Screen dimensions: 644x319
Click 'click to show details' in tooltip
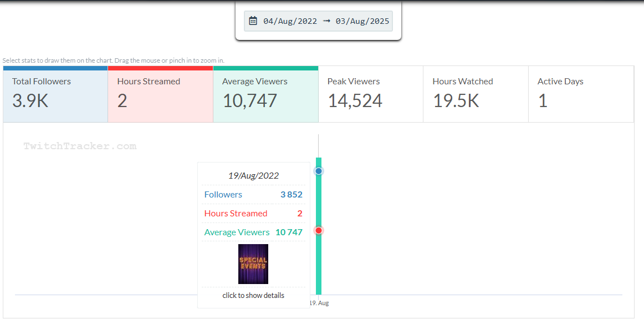pyautogui.click(x=253, y=295)
